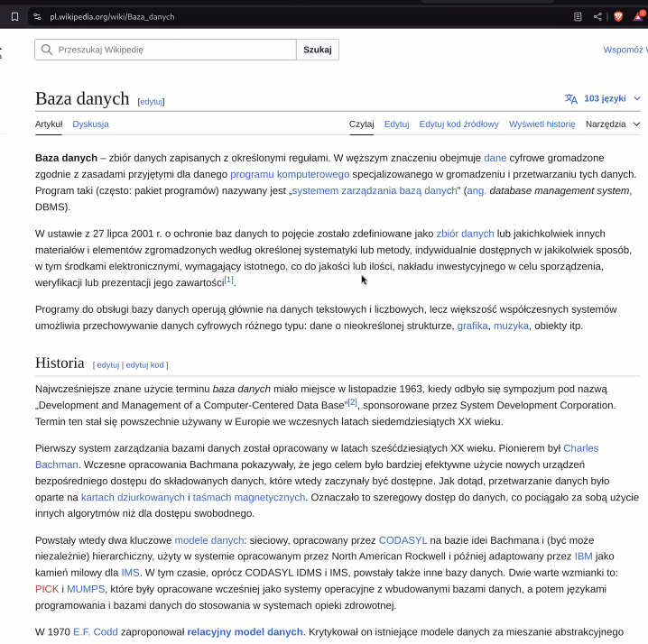Open the CODASYL link
This screenshot has width=648, height=644.
[403, 540]
